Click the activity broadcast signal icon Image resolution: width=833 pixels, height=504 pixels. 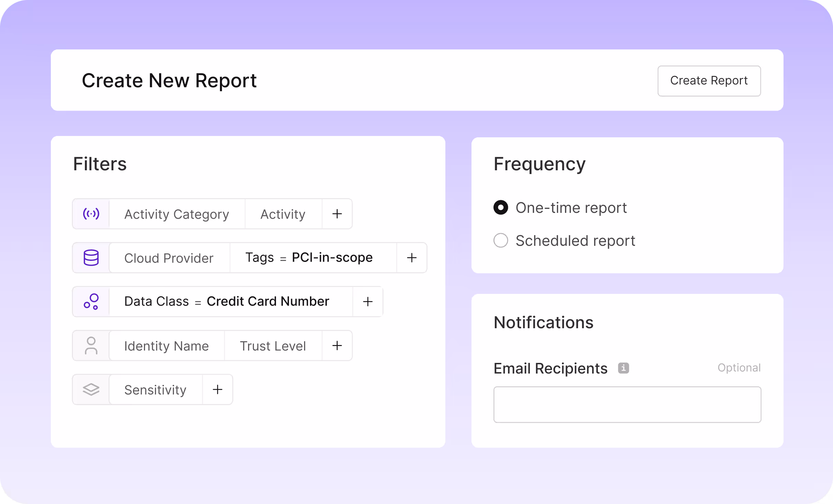(x=91, y=214)
